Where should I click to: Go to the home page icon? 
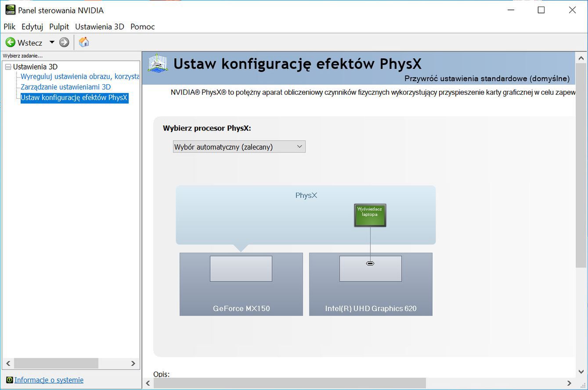coord(84,42)
